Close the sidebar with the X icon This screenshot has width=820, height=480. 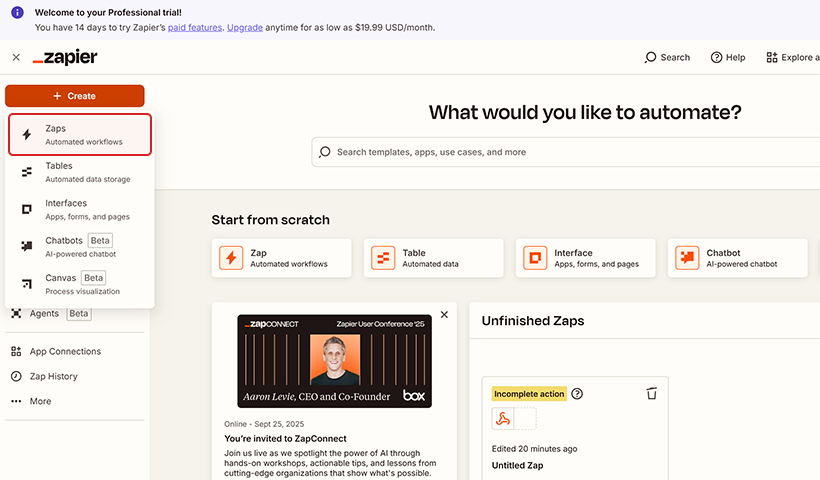(x=16, y=58)
